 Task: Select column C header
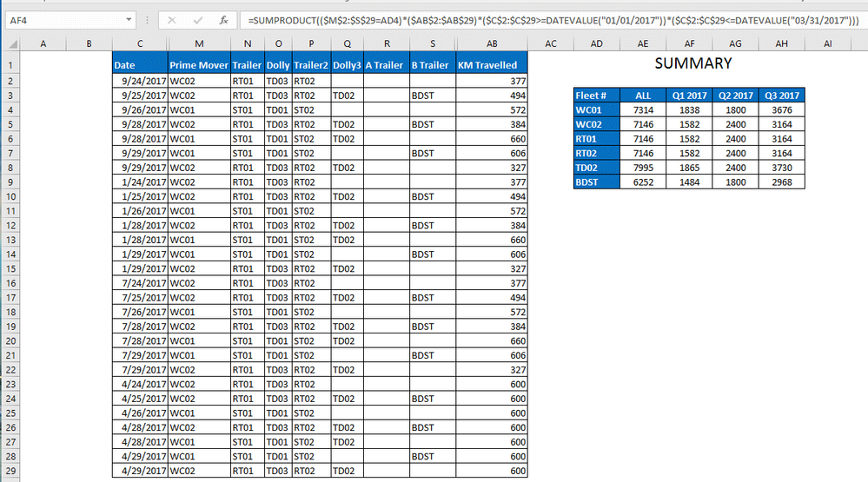tap(140, 43)
